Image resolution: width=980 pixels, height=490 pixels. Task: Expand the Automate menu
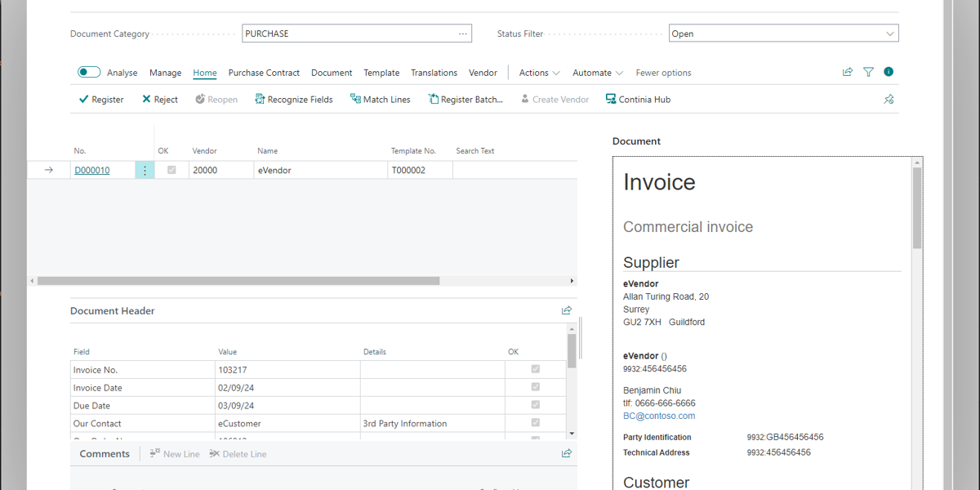click(x=597, y=73)
